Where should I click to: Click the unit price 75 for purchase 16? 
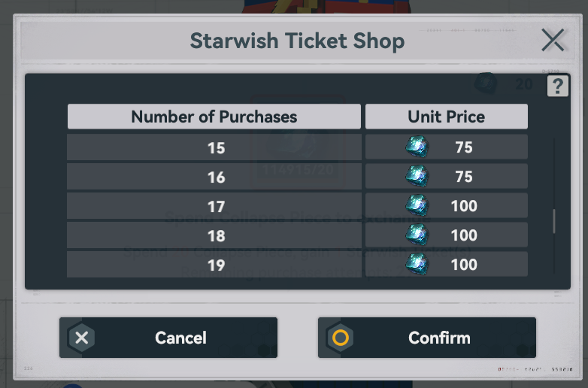464,177
